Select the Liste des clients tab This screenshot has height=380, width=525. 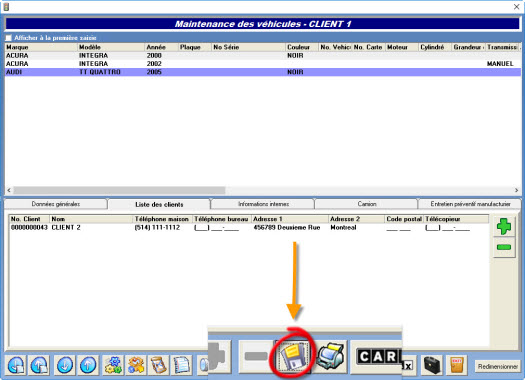click(159, 204)
